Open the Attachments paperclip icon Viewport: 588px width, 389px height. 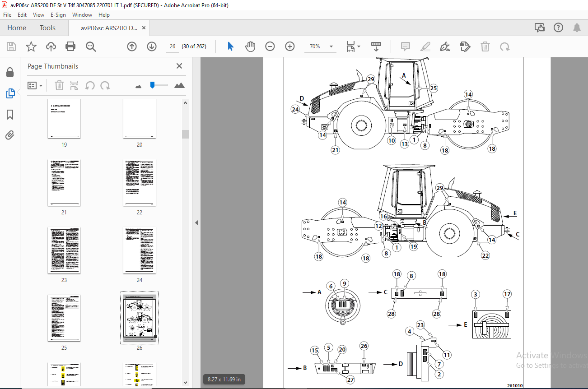click(x=10, y=135)
